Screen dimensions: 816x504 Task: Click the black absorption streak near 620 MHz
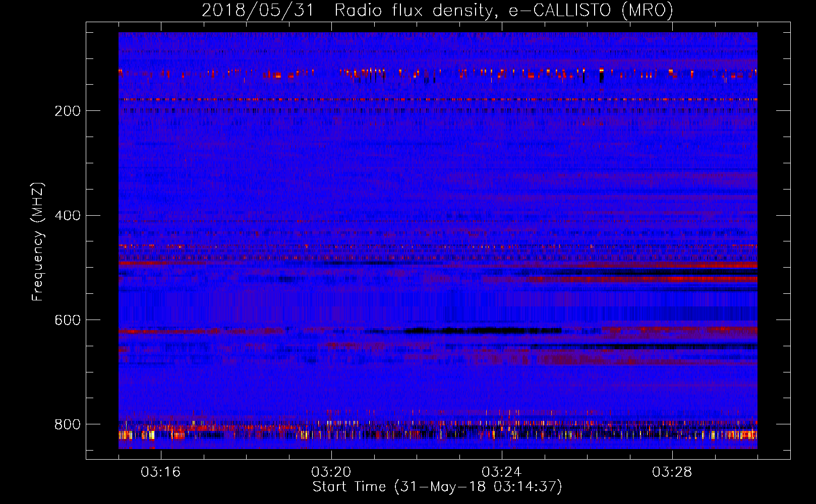coord(482,331)
